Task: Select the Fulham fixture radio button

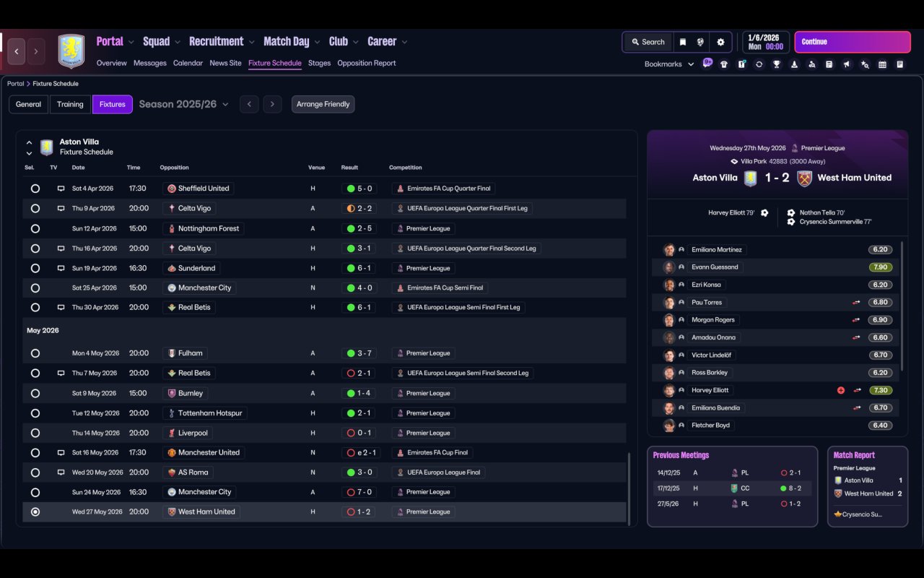Action: [x=35, y=353]
